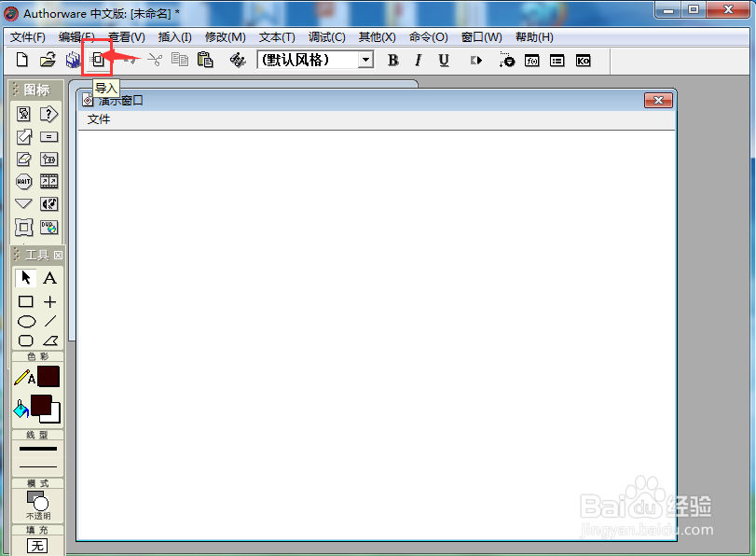The height and width of the screenshot is (556, 756).
Task: Open the 帮助(H) menu
Action: point(534,37)
